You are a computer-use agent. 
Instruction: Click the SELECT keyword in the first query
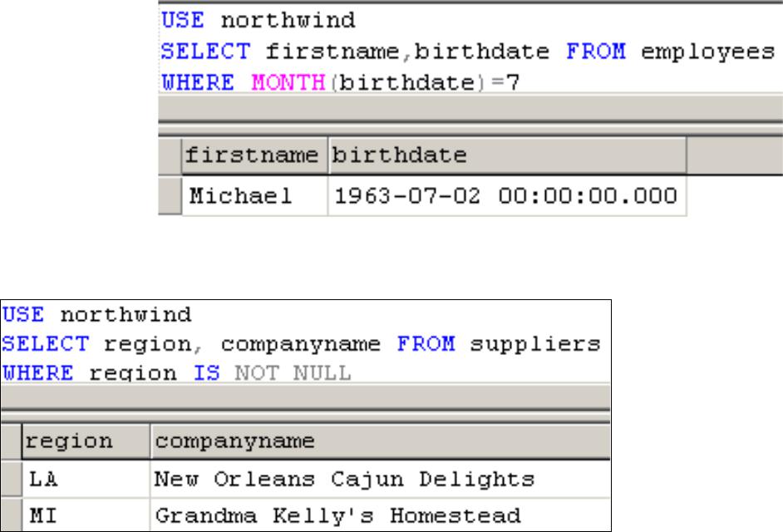(x=206, y=52)
